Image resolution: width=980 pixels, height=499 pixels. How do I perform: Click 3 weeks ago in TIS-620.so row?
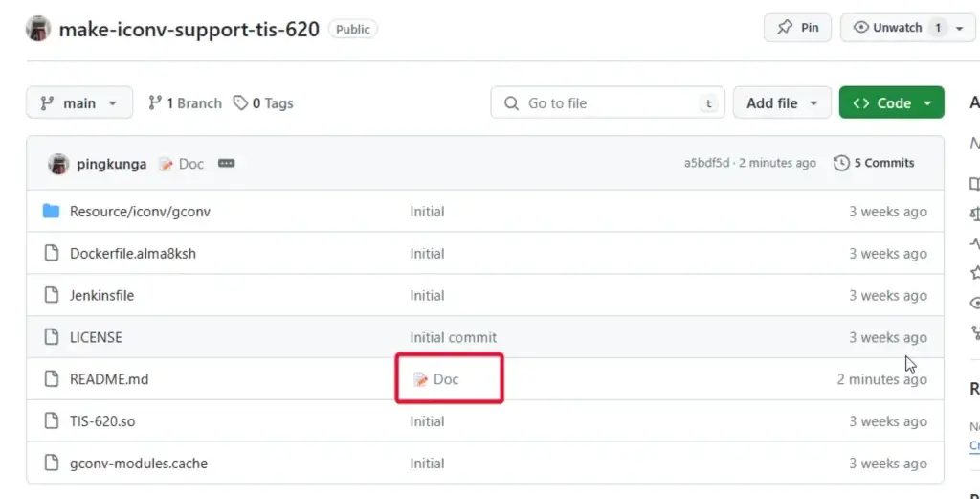click(x=887, y=420)
